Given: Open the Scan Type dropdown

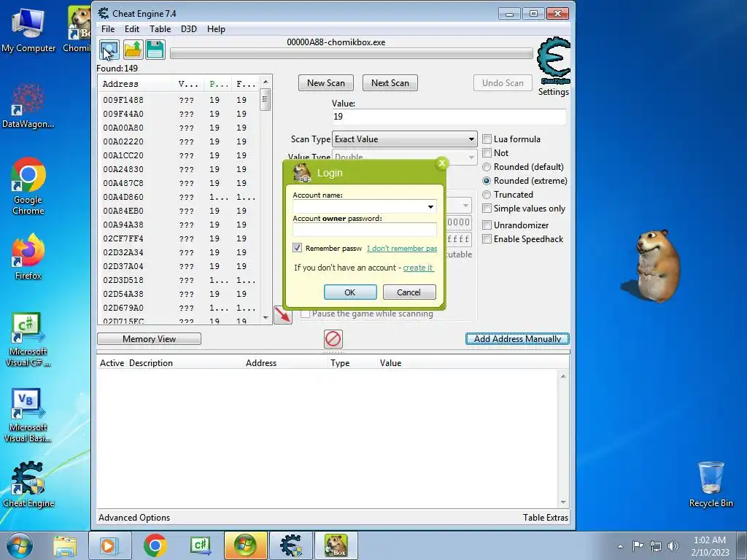Looking at the screenshot, I should [404, 139].
